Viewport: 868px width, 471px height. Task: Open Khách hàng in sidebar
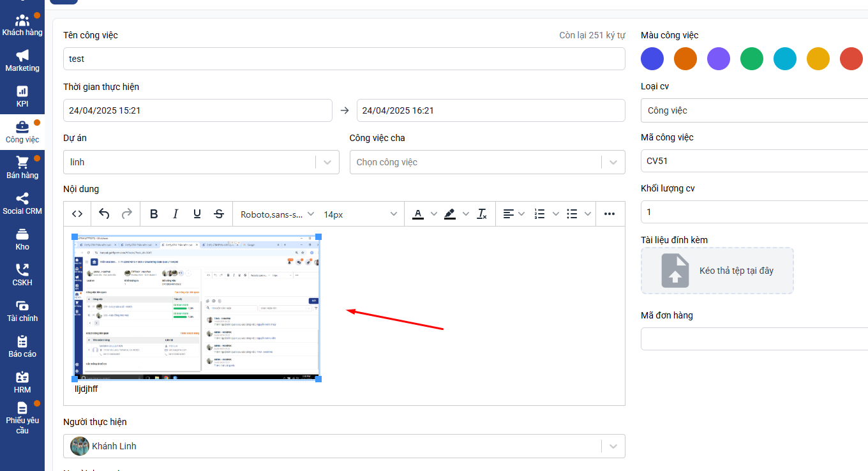pyautogui.click(x=22, y=25)
